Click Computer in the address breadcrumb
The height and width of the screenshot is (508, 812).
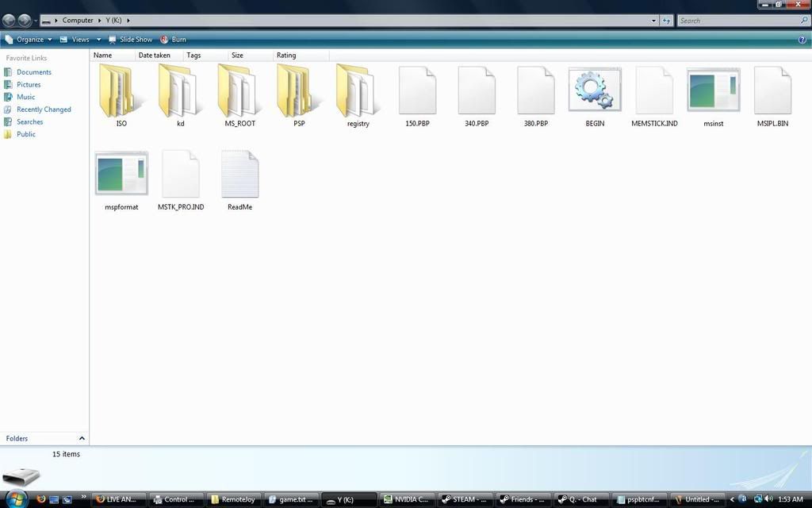[x=78, y=20]
